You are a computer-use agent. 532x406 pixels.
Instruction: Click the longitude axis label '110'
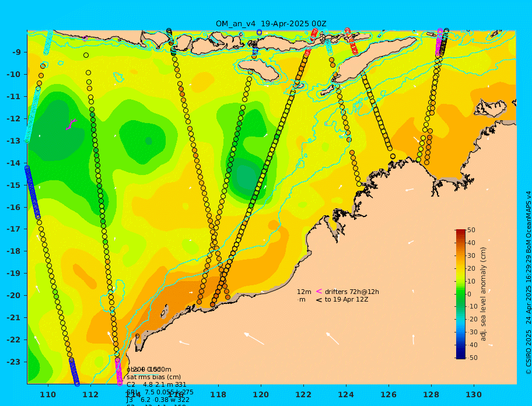pos(48,394)
